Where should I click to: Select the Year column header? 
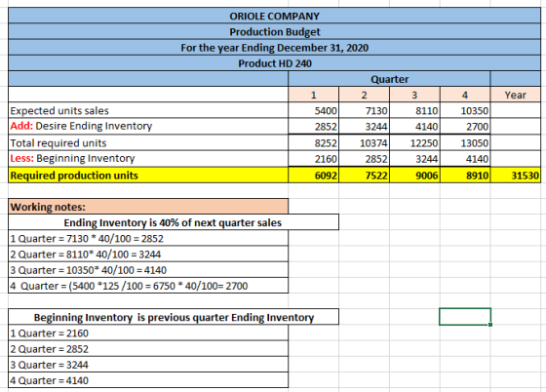click(x=516, y=95)
